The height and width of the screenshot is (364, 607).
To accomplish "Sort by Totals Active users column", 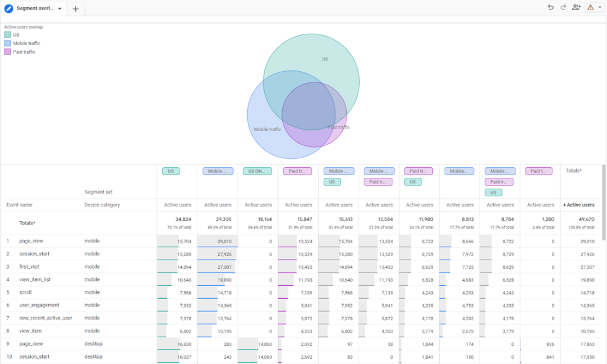I will pyautogui.click(x=579, y=205).
